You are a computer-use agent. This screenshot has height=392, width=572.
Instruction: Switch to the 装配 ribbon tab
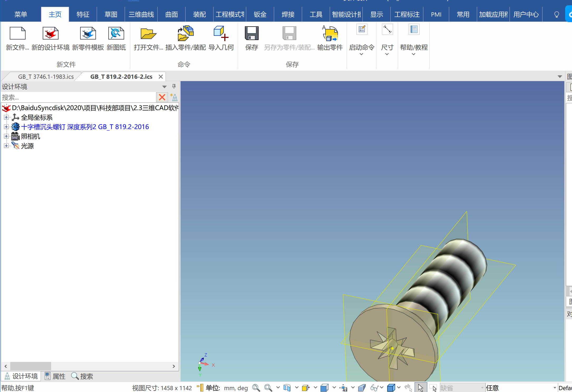(200, 14)
